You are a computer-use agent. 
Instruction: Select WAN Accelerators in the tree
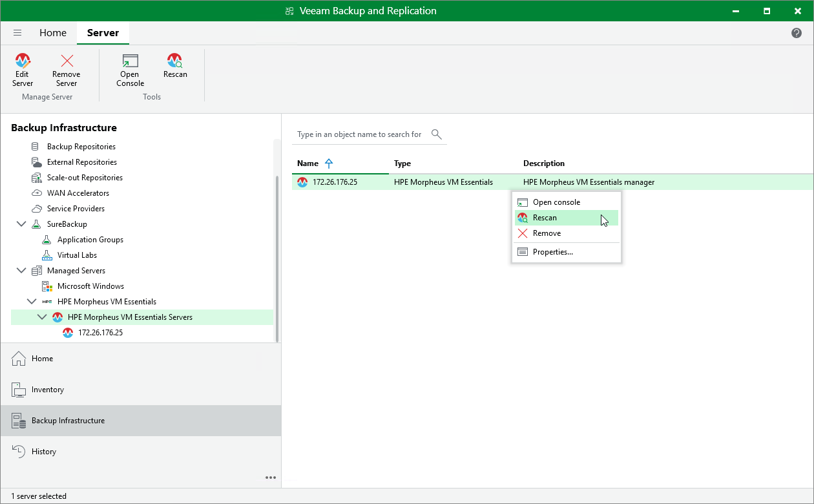pyautogui.click(x=78, y=193)
